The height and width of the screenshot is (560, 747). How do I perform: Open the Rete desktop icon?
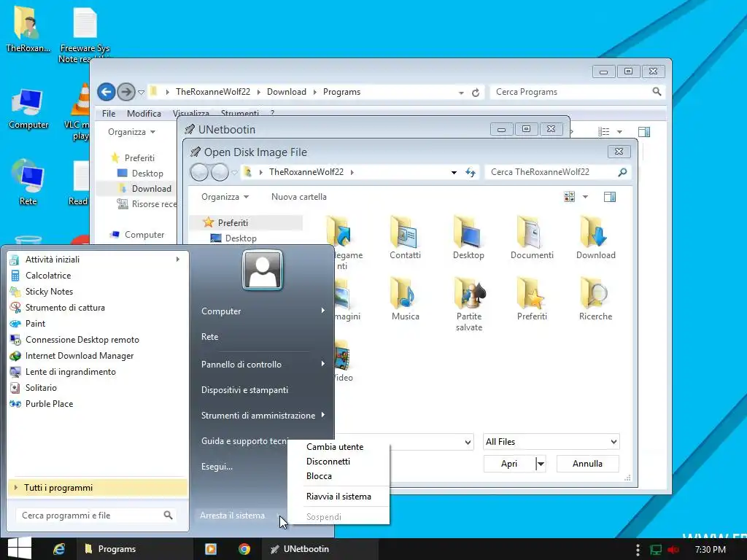click(28, 183)
